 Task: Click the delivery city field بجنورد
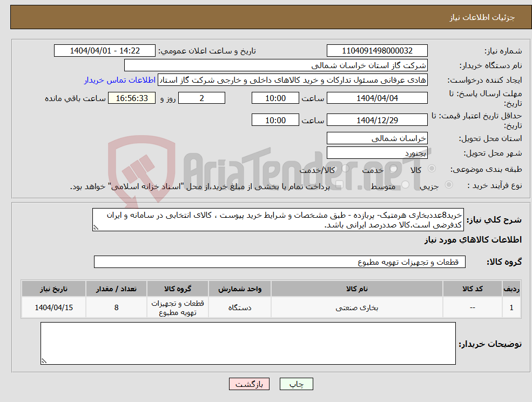tap(377, 153)
